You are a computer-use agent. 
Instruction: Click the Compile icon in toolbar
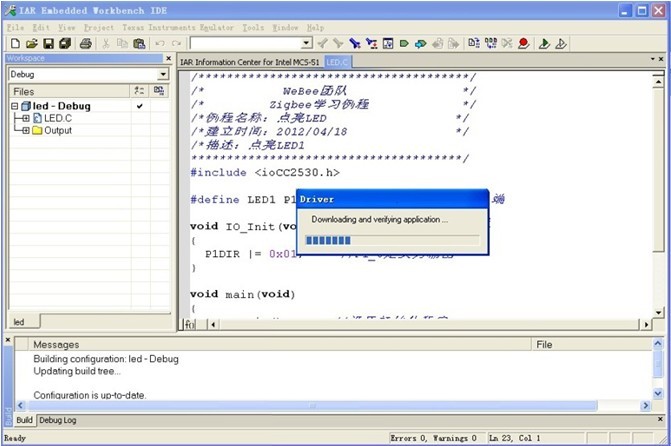click(474, 43)
